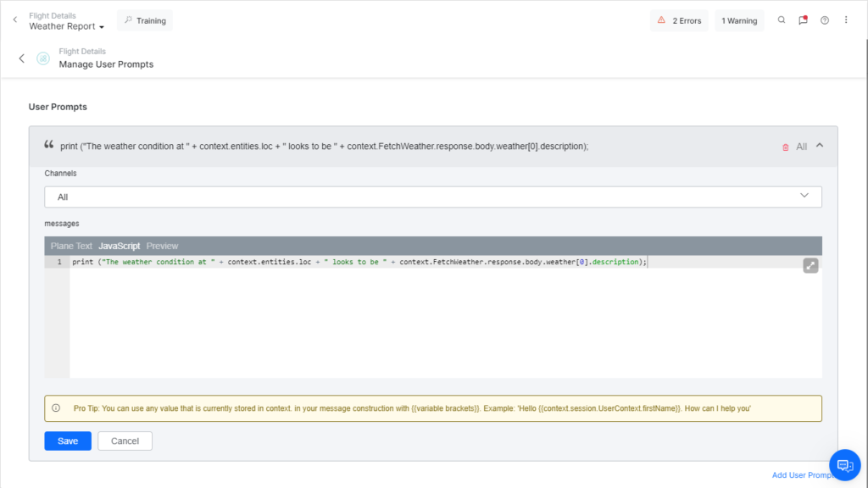This screenshot has height=488, width=868.
Task: Open the Channels dropdown showing All
Action: (x=433, y=196)
